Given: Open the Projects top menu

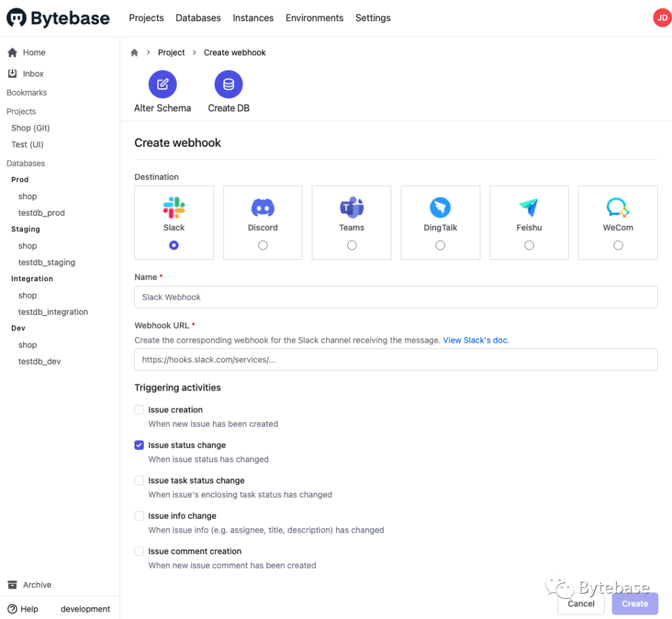Looking at the screenshot, I should tap(146, 18).
